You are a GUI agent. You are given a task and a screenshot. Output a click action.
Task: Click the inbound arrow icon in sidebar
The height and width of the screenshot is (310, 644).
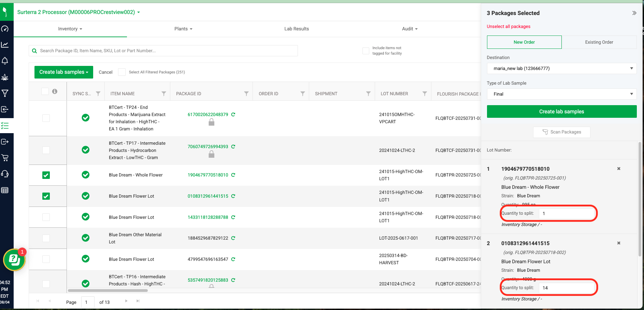(x=5, y=109)
